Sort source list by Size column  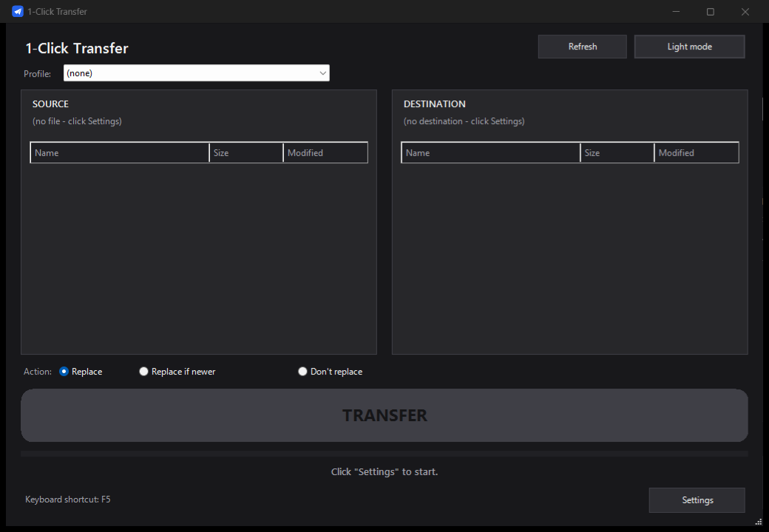point(246,153)
